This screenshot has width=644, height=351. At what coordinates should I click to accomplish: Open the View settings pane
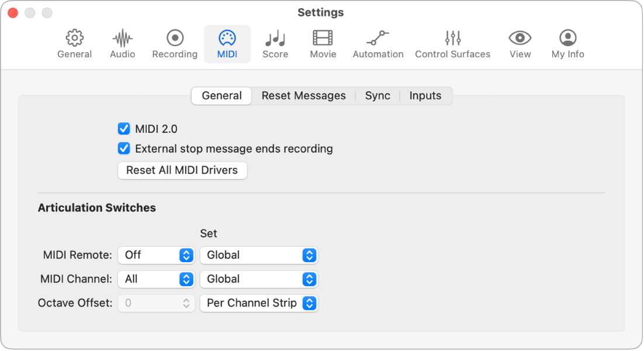point(520,43)
